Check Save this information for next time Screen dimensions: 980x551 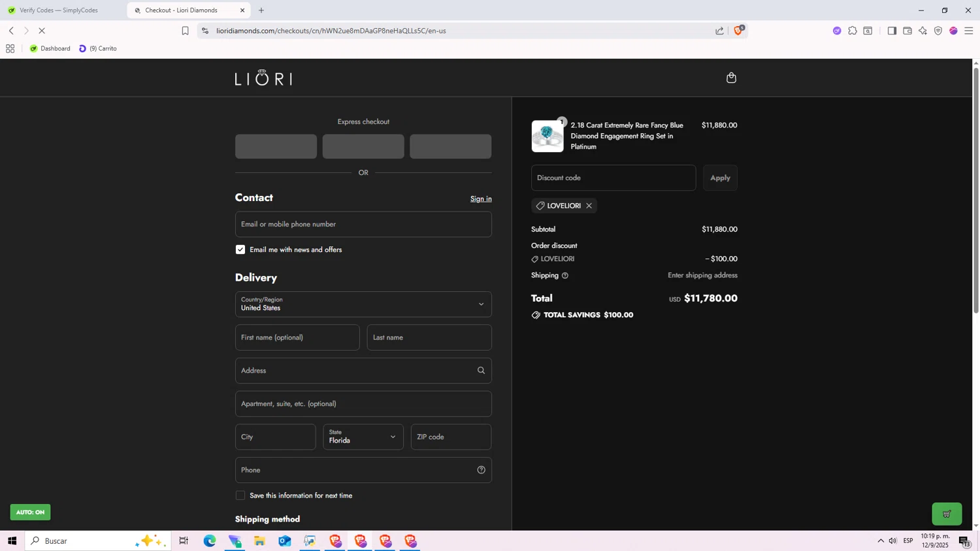click(x=240, y=496)
